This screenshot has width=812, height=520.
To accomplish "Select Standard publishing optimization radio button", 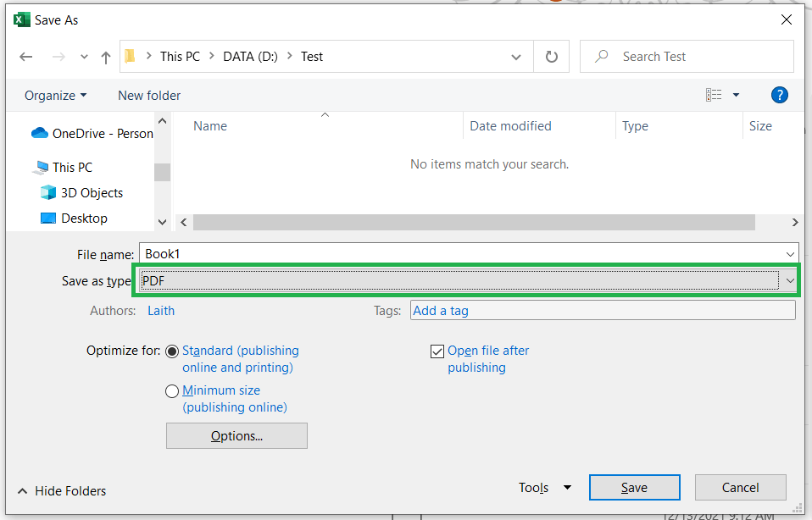I will coord(172,351).
